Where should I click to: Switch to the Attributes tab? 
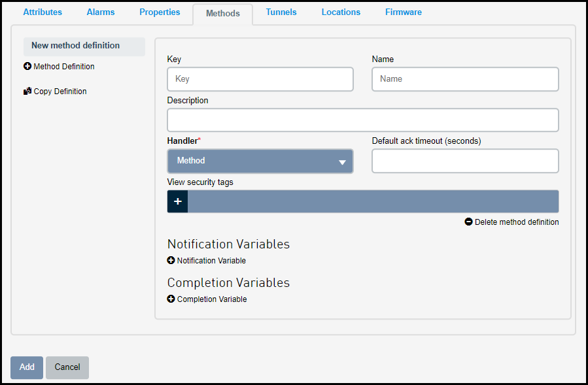pos(43,12)
